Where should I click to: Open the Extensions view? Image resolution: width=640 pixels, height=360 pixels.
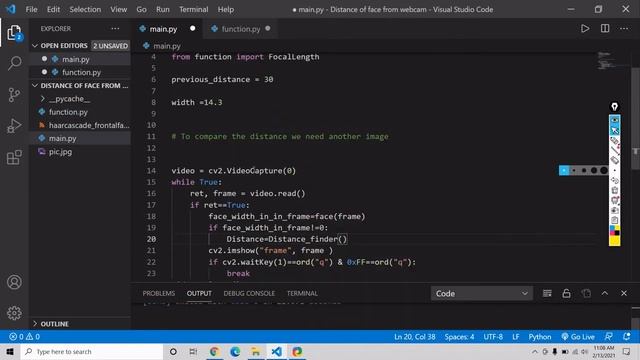(14, 157)
